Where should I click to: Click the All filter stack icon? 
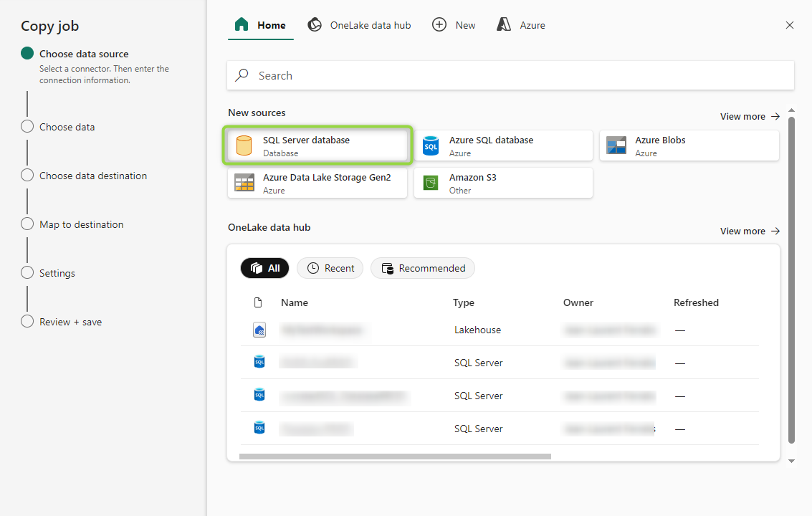257,268
